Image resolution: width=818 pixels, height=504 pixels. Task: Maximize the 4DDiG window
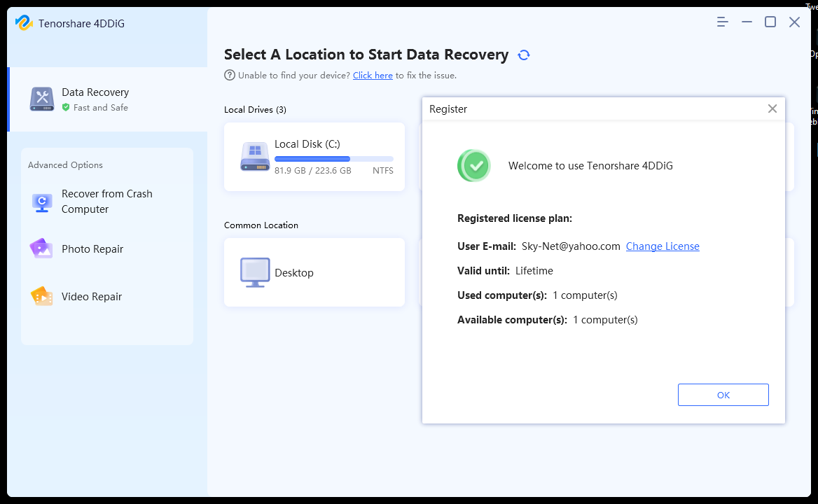pyautogui.click(x=770, y=22)
